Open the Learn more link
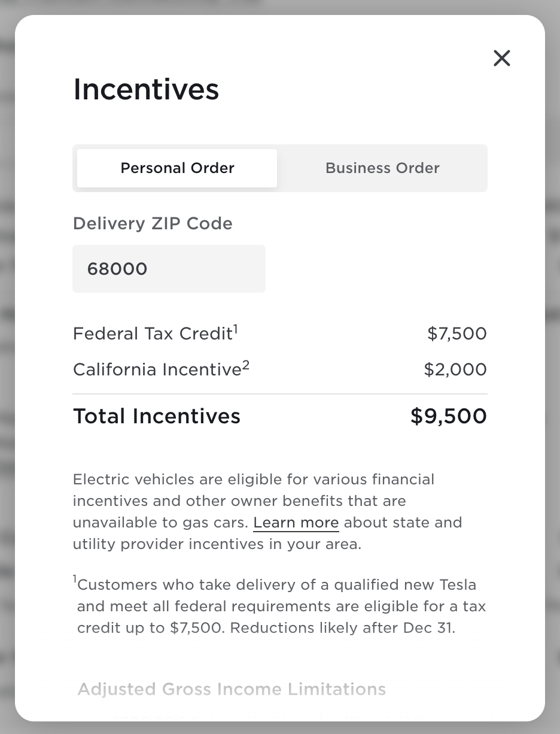The image size is (560, 734). (x=296, y=523)
